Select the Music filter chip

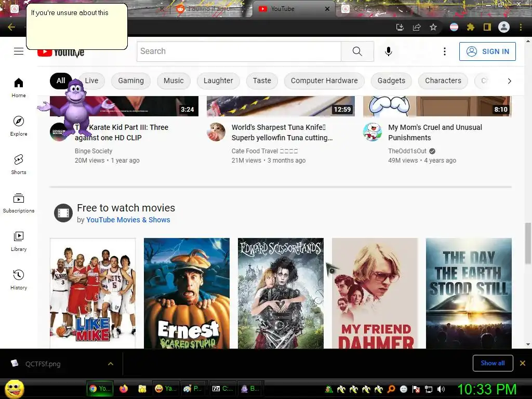point(174,81)
